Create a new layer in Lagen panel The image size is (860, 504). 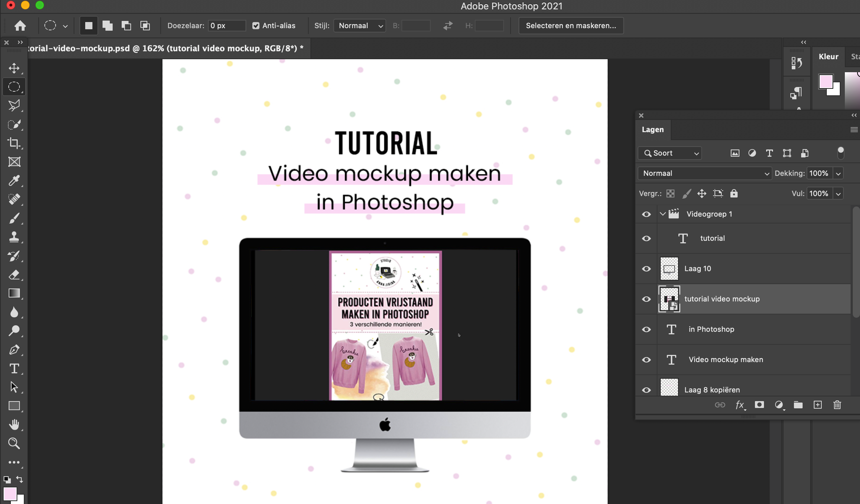pyautogui.click(x=818, y=405)
